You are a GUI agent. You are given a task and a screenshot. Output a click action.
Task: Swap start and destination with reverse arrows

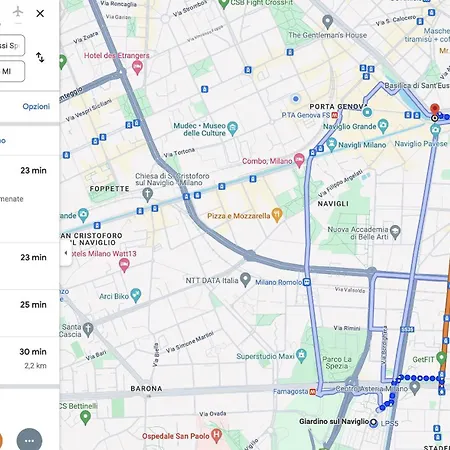point(40,57)
